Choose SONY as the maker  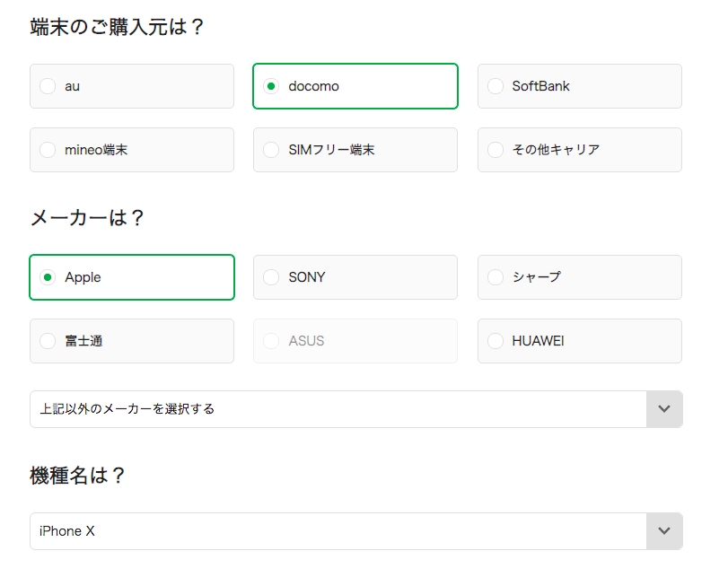[355, 277]
